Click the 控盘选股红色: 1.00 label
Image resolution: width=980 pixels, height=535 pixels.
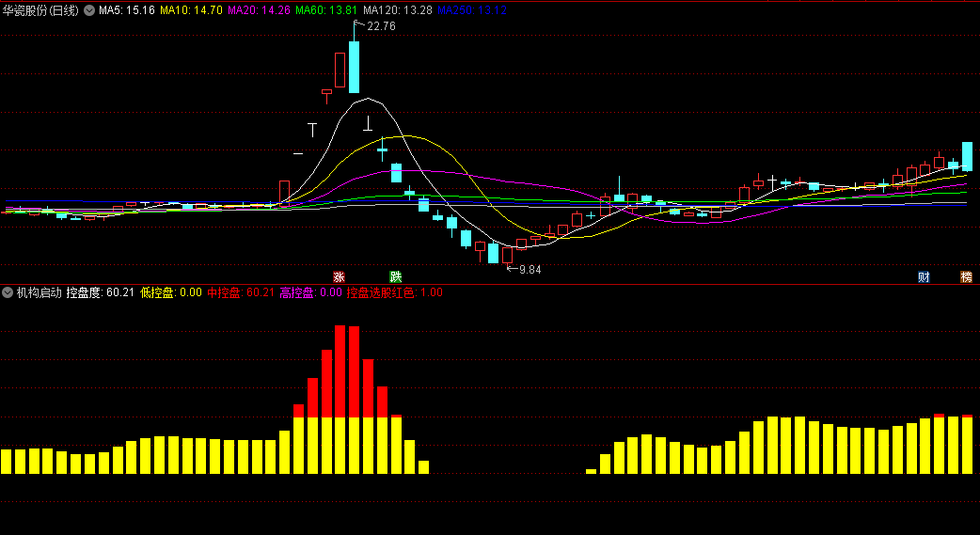click(395, 291)
